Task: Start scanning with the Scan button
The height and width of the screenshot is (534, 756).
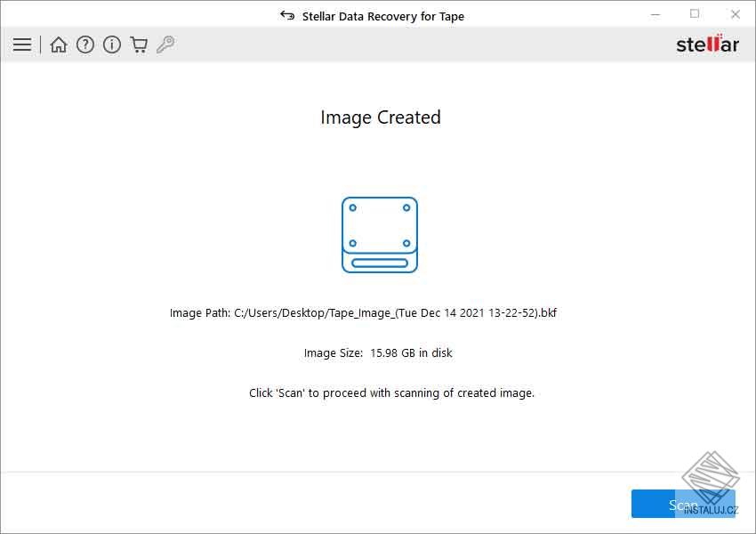Action: 683,504
